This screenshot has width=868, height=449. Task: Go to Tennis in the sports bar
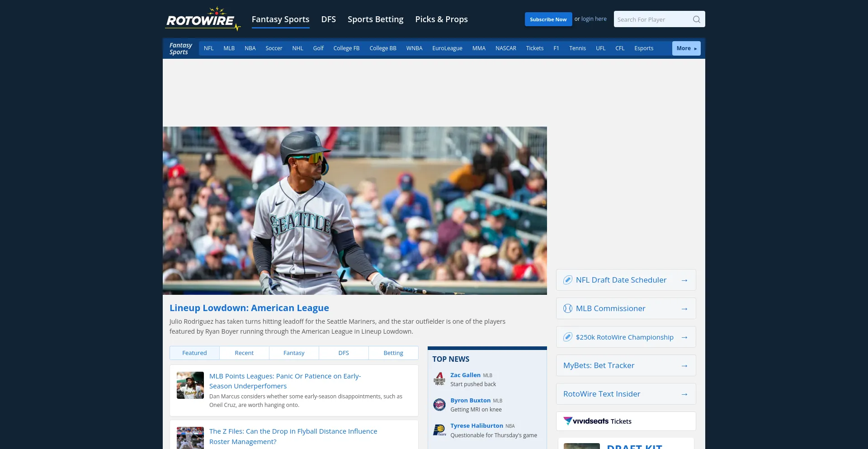pos(577,48)
